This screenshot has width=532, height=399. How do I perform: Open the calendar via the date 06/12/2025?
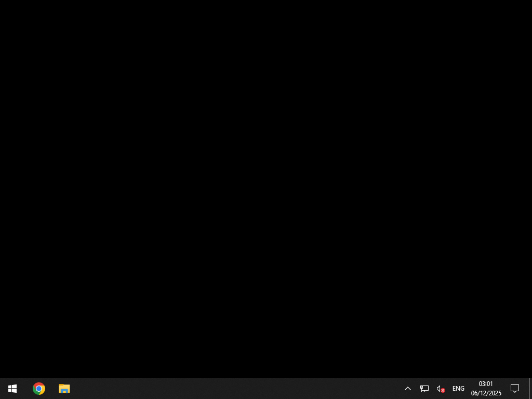click(x=486, y=393)
